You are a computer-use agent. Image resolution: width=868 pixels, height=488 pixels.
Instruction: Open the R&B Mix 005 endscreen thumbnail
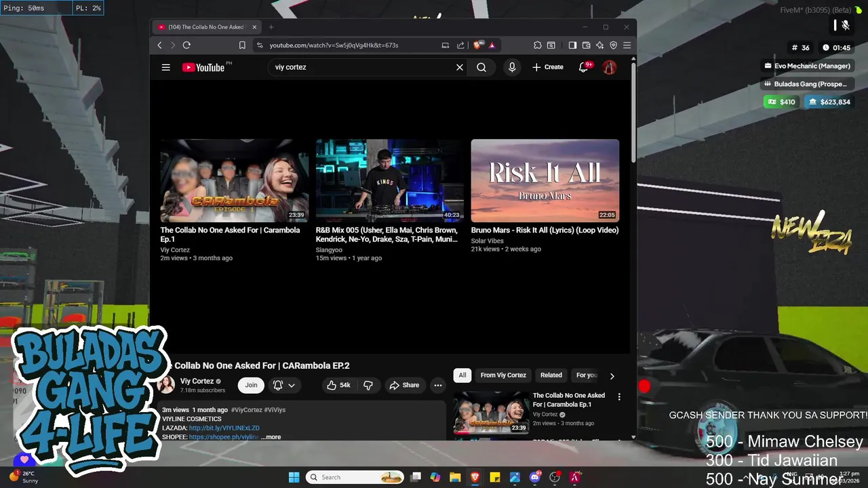pyautogui.click(x=390, y=181)
